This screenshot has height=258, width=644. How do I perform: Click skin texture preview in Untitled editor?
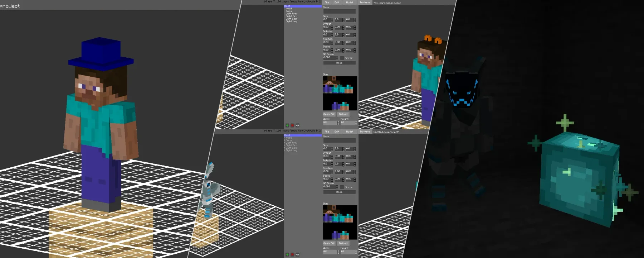coord(340,222)
